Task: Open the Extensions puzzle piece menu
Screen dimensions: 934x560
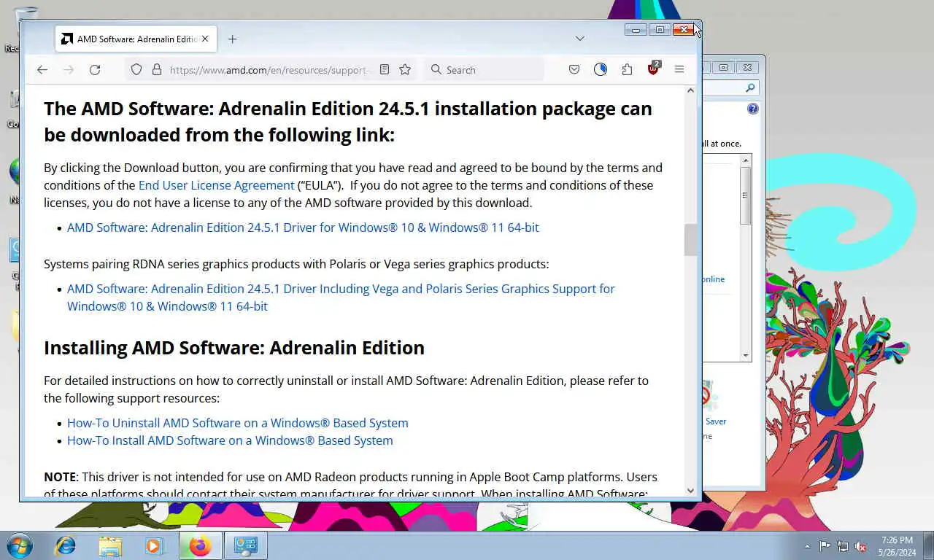Action: click(x=627, y=70)
